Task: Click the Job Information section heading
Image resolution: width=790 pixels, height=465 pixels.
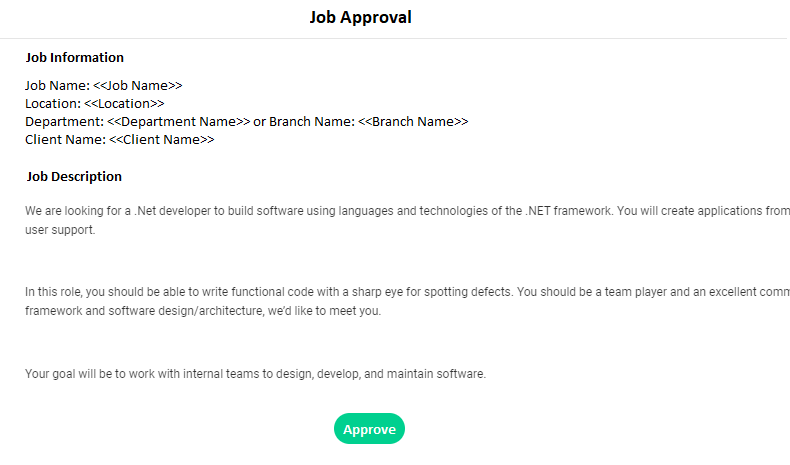Action: tap(75, 57)
